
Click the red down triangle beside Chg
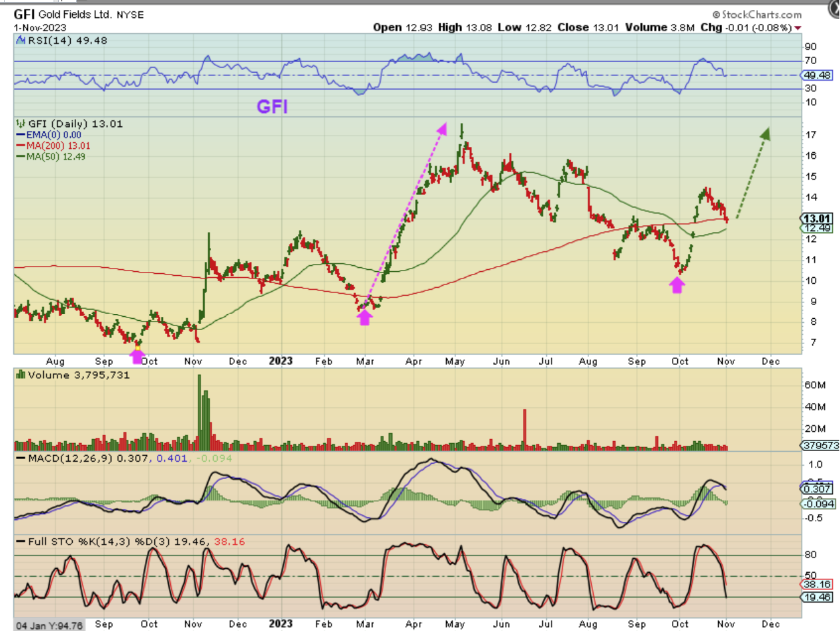(798, 28)
